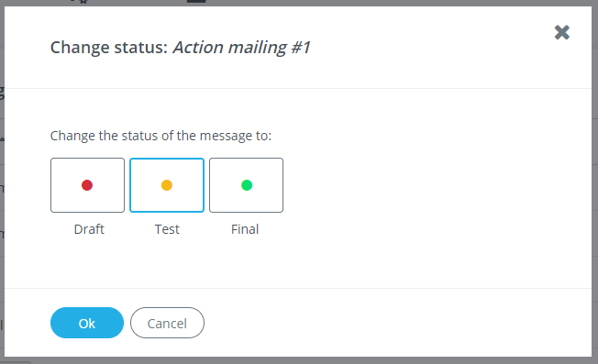The image size is (598, 364).
Task: Select the Draft status box
Action: point(87,185)
